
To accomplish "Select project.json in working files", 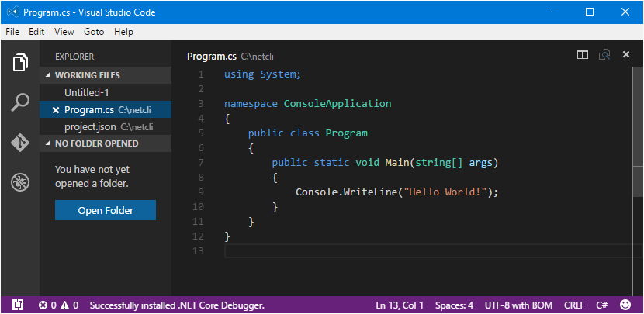I will (x=106, y=127).
